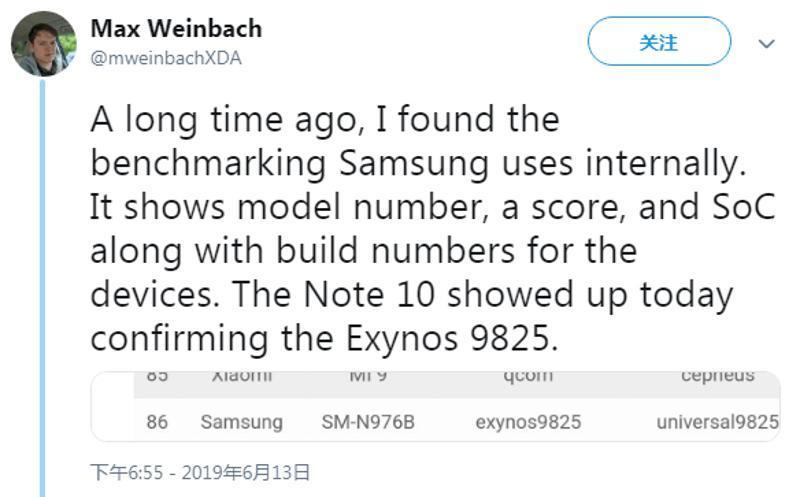Open the @mweinbachXDA handle link
Screen dimensions: 800x497
(166, 58)
